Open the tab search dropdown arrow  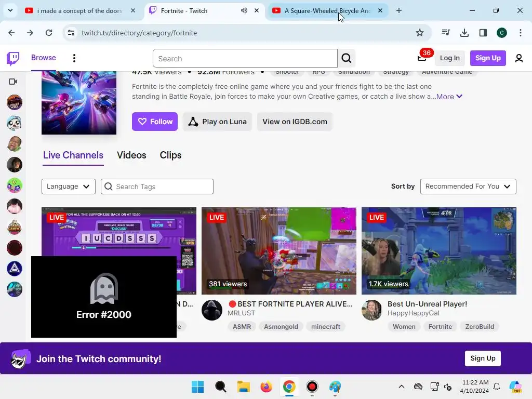point(10,10)
